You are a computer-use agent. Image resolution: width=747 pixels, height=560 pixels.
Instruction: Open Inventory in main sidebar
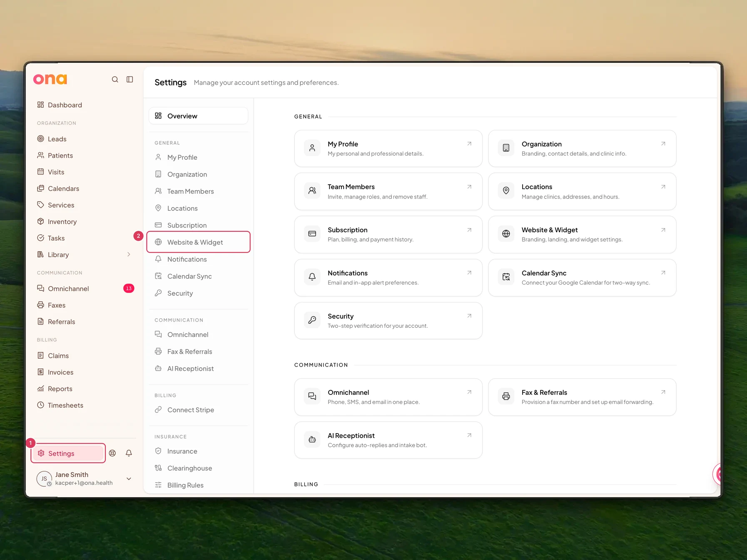click(x=85, y=222)
